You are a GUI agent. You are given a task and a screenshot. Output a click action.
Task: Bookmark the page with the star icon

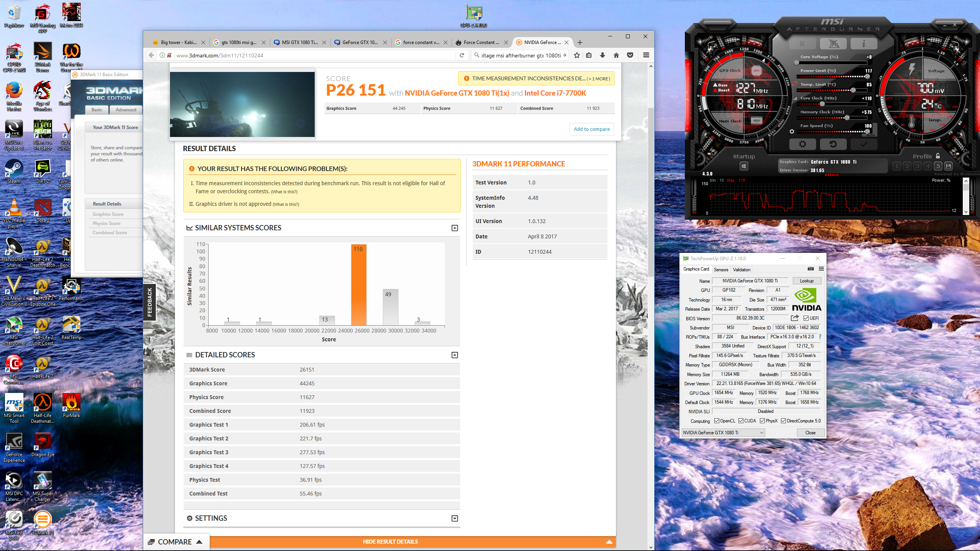tap(577, 55)
